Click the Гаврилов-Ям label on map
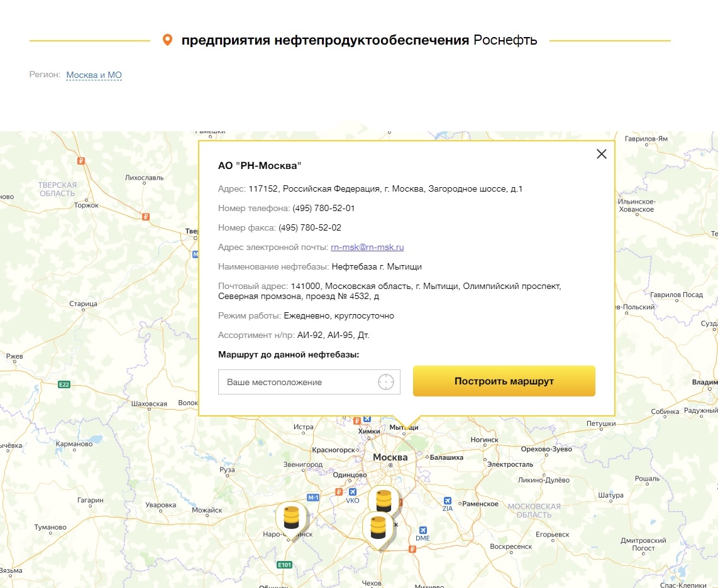This screenshot has height=588, width=718. tap(646, 139)
